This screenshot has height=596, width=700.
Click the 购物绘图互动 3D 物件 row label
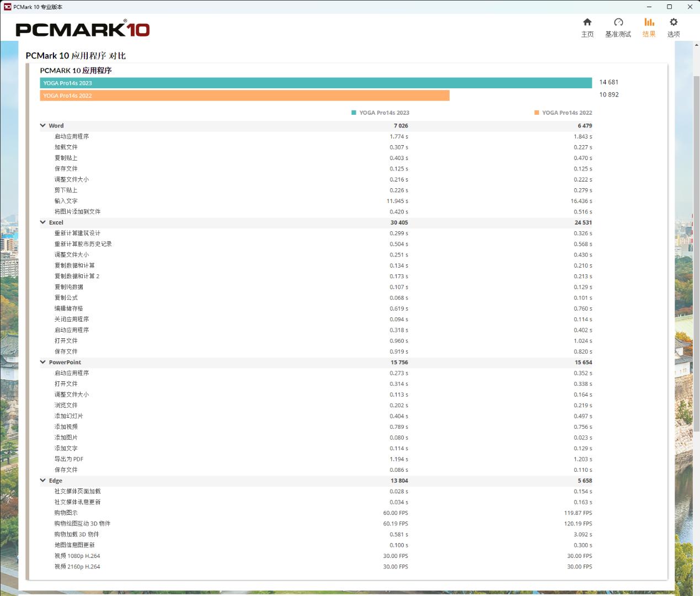(x=83, y=524)
